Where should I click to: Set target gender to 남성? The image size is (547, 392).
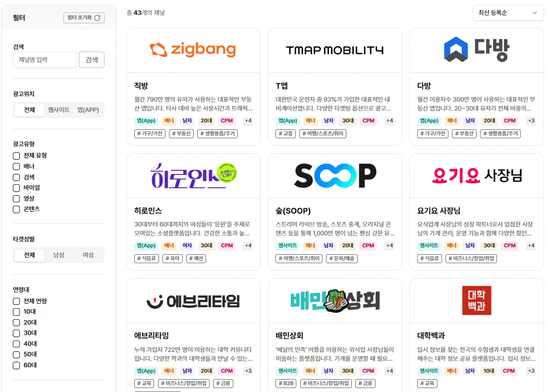[58, 255]
